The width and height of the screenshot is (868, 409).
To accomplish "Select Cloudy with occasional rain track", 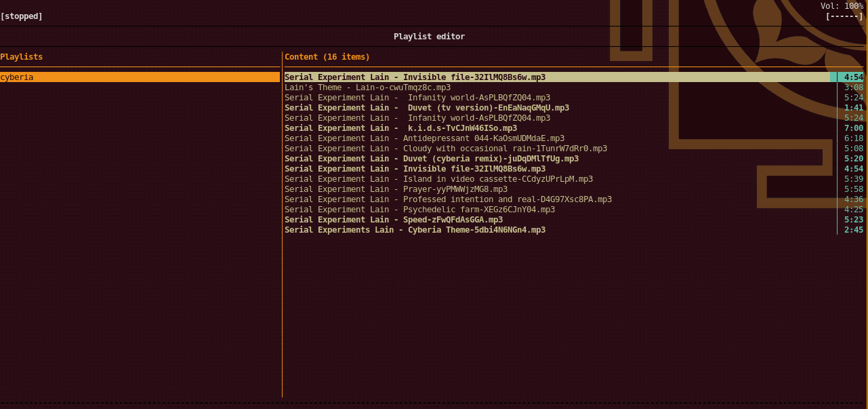I will click(x=574, y=149).
